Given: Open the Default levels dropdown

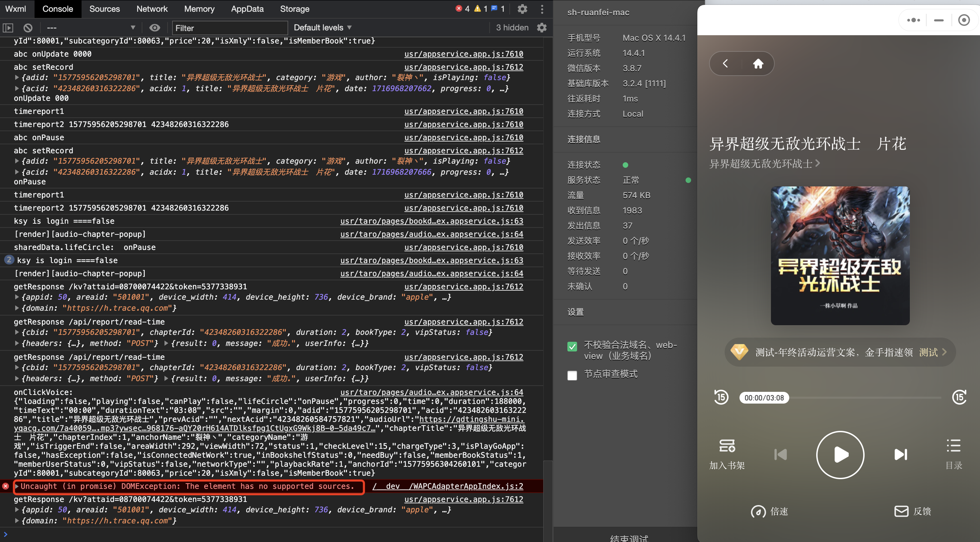Looking at the screenshot, I should coord(322,28).
